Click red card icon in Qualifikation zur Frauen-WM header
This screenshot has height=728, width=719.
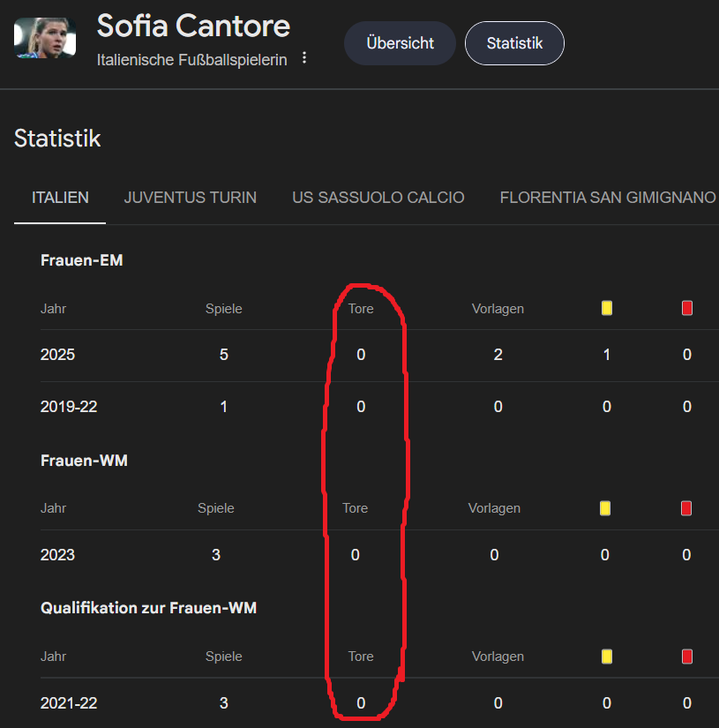[x=687, y=657]
